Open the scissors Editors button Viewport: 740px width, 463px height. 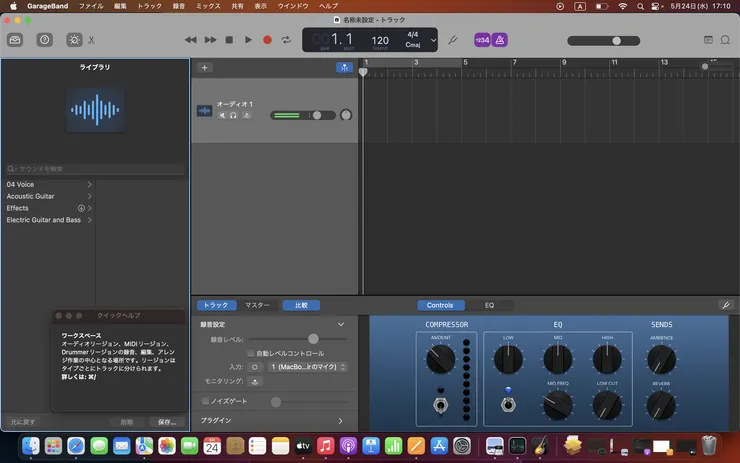(x=92, y=40)
